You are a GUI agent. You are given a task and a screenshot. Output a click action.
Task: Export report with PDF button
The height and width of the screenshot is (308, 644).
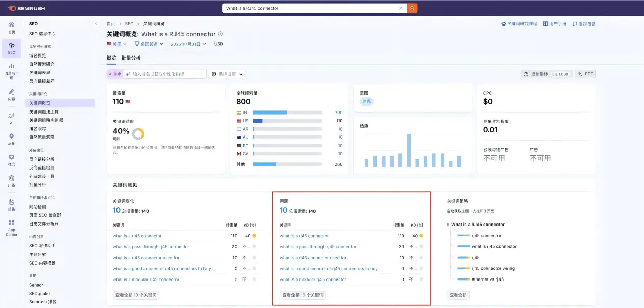tap(585, 74)
